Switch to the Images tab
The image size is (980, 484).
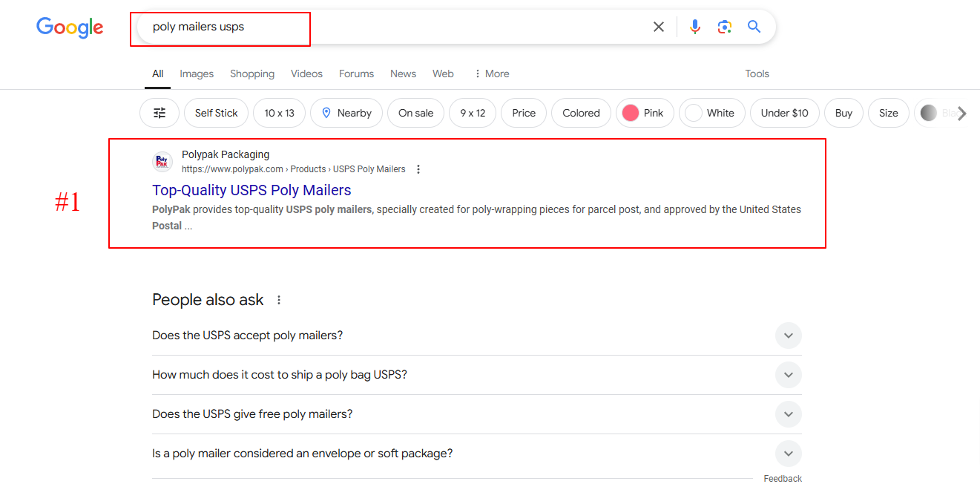[197, 73]
